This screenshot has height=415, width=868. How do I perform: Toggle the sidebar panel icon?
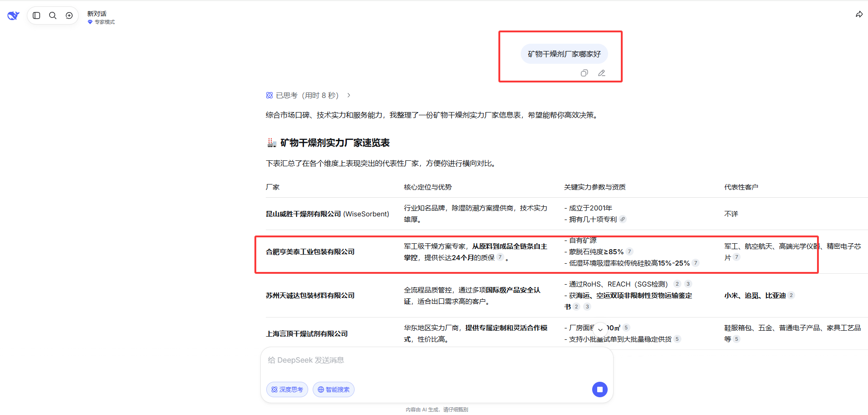(37, 15)
